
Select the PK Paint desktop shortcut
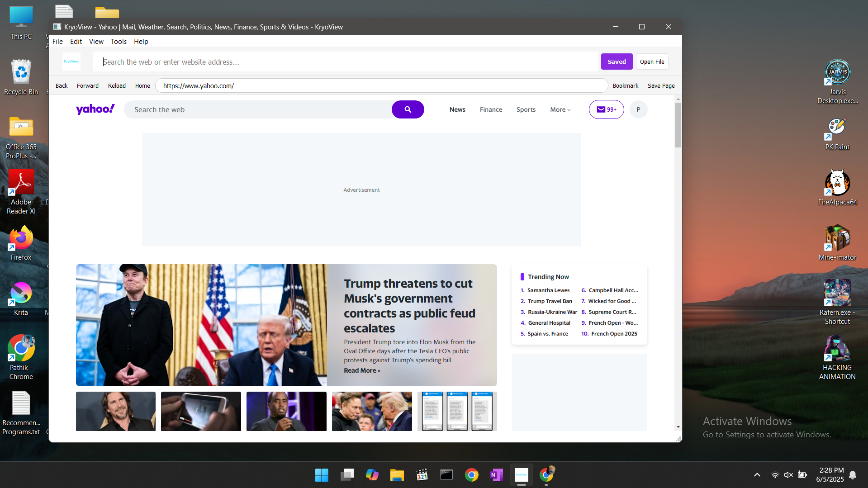[837, 134]
